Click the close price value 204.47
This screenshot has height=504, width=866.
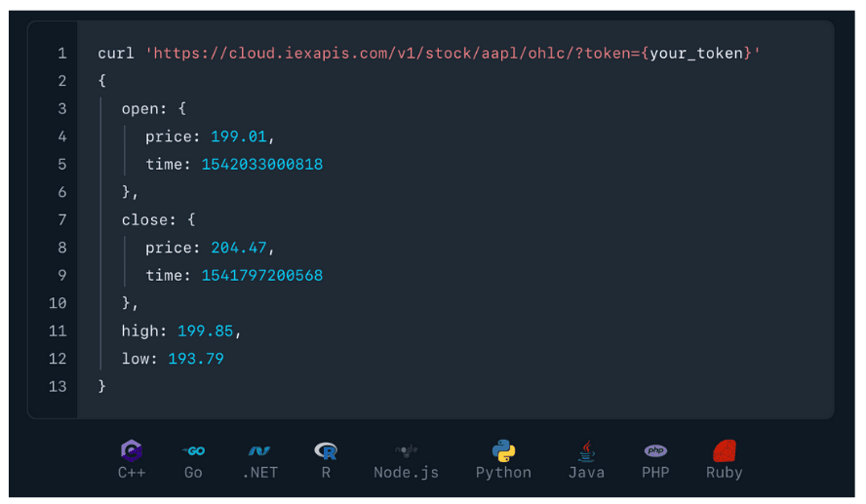click(x=239, y=248)
